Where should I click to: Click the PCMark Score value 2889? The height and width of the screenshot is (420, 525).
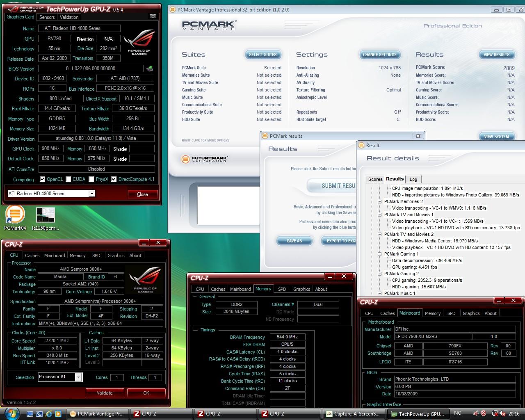pyautogui.click(x=509, y=68)
